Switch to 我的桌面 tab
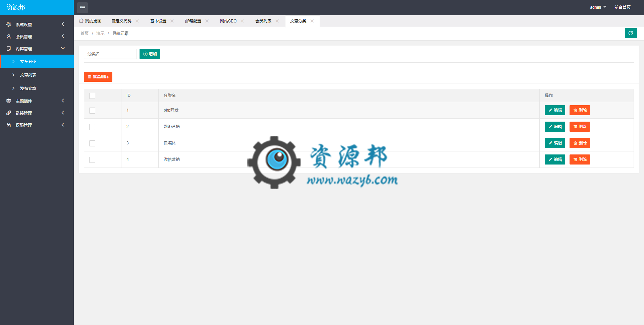This screenshot has width=644, height=325. (90, 21)
